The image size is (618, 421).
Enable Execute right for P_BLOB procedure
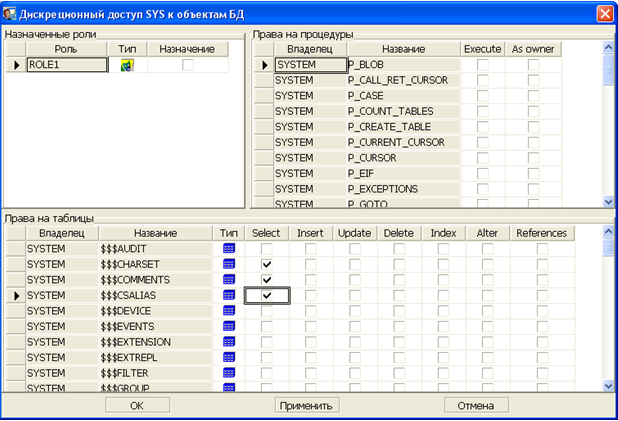tap(483, 65)
